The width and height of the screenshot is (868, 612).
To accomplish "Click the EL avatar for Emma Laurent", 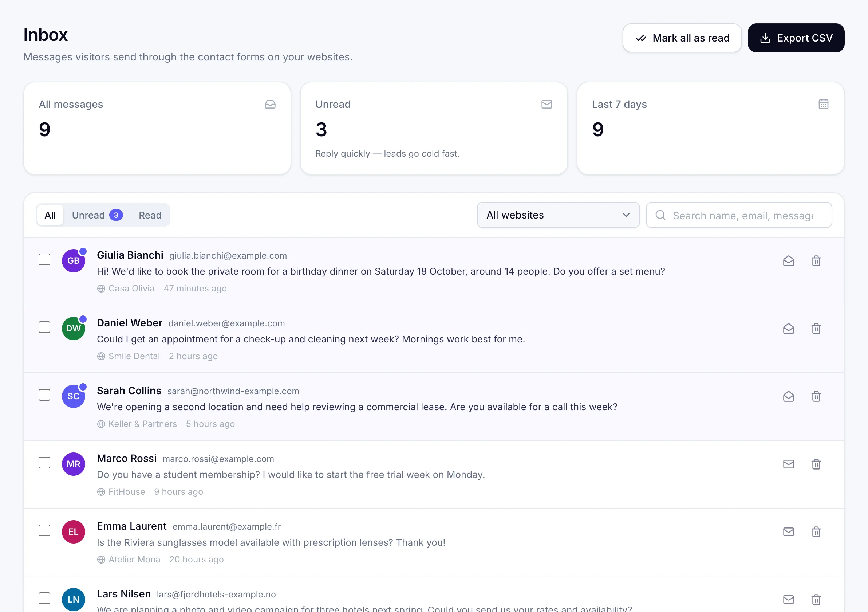I will click(73, 531).
